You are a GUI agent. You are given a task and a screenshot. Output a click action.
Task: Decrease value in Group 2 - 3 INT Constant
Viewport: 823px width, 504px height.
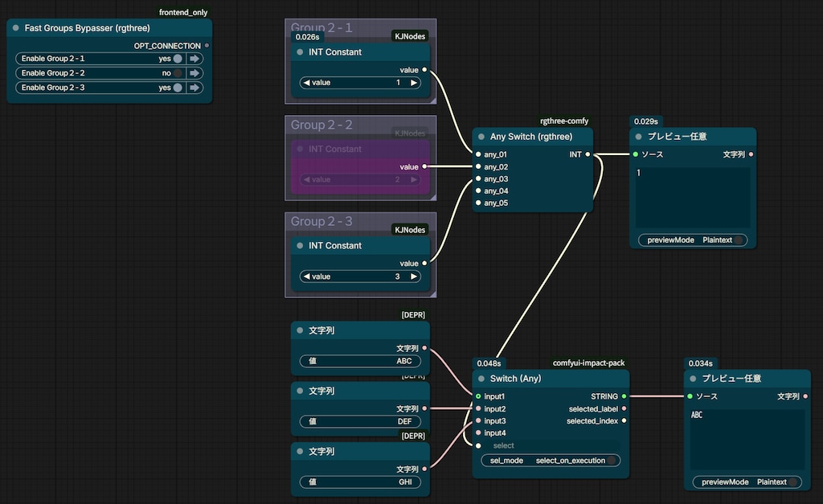tap(306, 277)
